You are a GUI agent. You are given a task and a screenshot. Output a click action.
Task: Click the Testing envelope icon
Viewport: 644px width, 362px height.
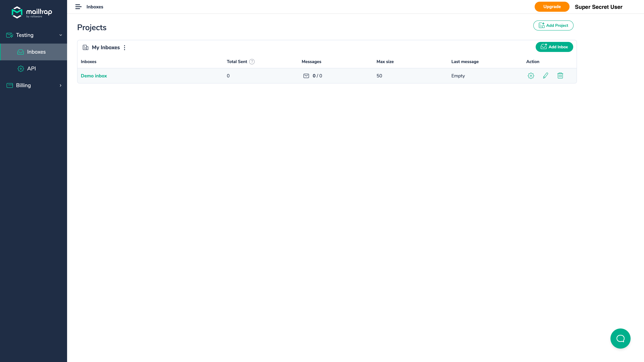click(x=9, y=35)
